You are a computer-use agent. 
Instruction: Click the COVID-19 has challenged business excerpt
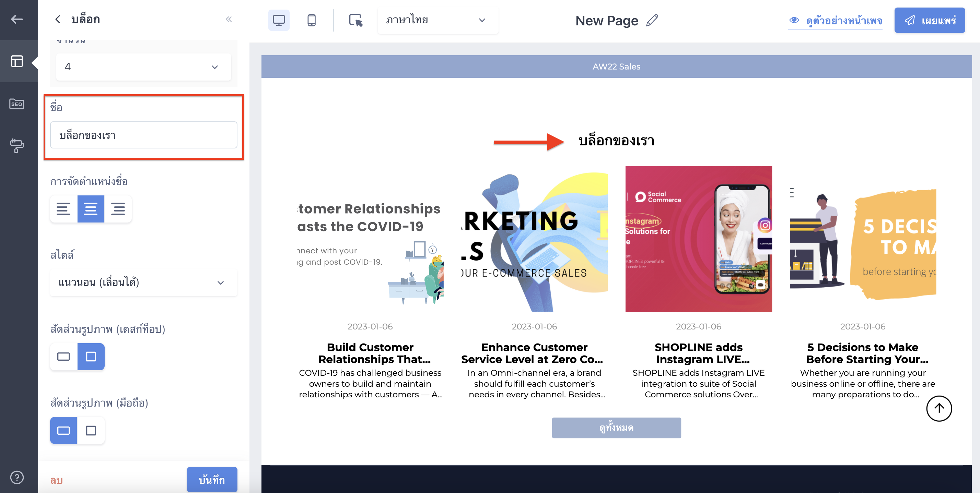click(370, 384)
